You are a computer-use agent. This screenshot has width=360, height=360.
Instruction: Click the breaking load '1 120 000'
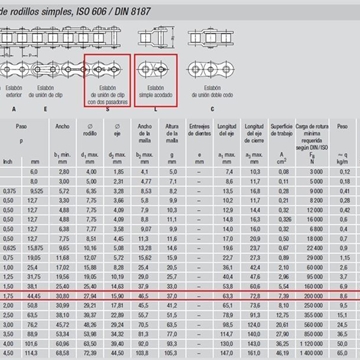[x=312, y=344]
